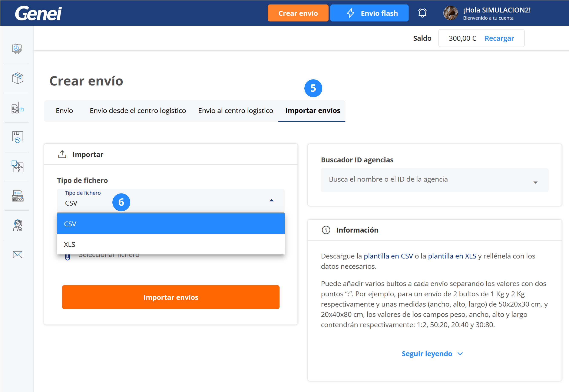Choose XLS from file type list
569x392 pixels.
point(171,244)
